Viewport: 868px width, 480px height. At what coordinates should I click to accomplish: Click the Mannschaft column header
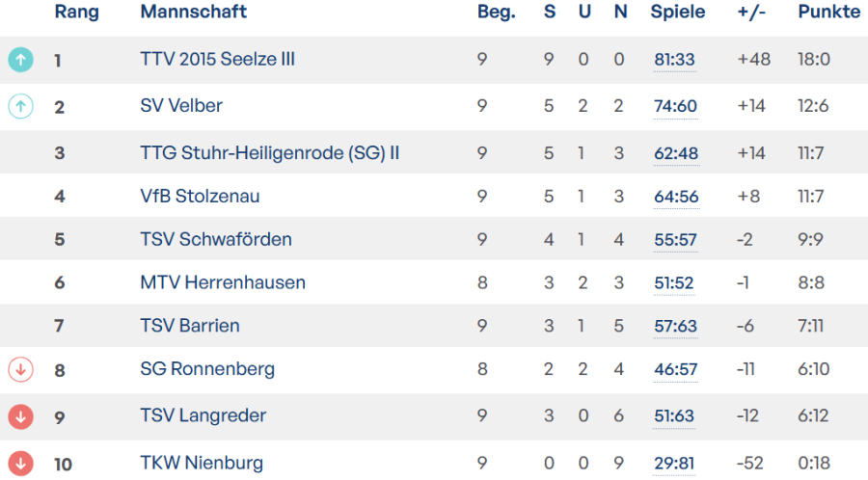(193, 13)
